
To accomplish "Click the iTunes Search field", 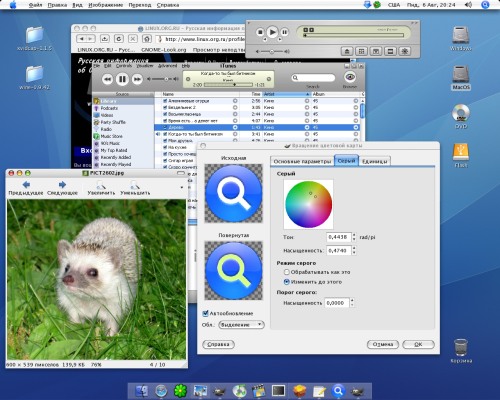I will coord(313,78).
